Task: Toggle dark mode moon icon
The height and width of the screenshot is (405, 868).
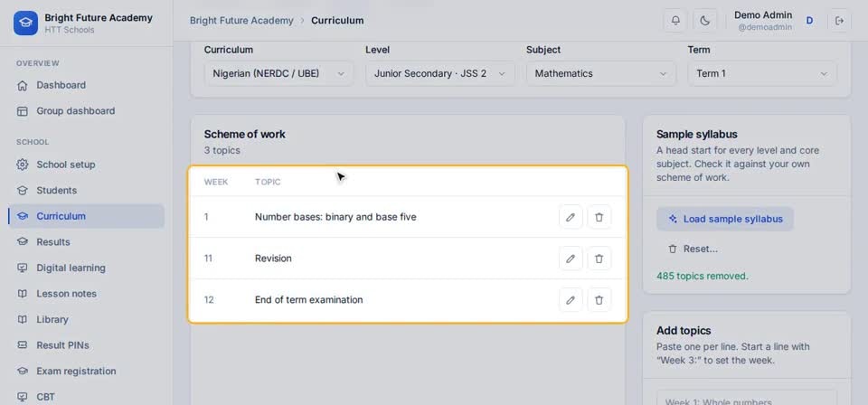Action: click(704, 21)
